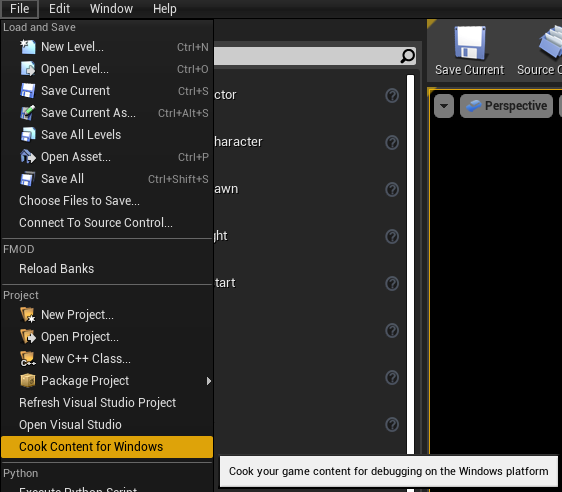Open the viewport options dropdown arrow
562x492 pixels.
point(444,106)
